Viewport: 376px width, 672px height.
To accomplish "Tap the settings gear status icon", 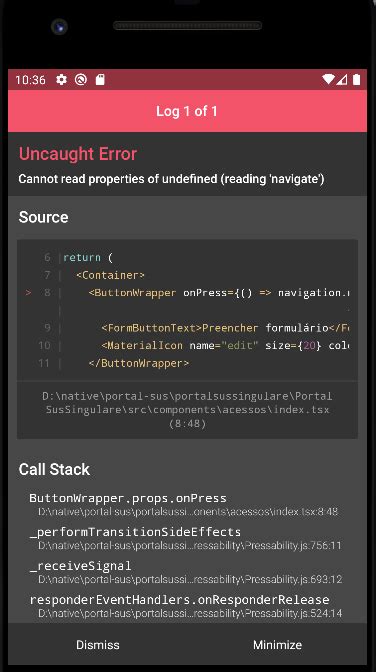I will click(x=61, y=80).
